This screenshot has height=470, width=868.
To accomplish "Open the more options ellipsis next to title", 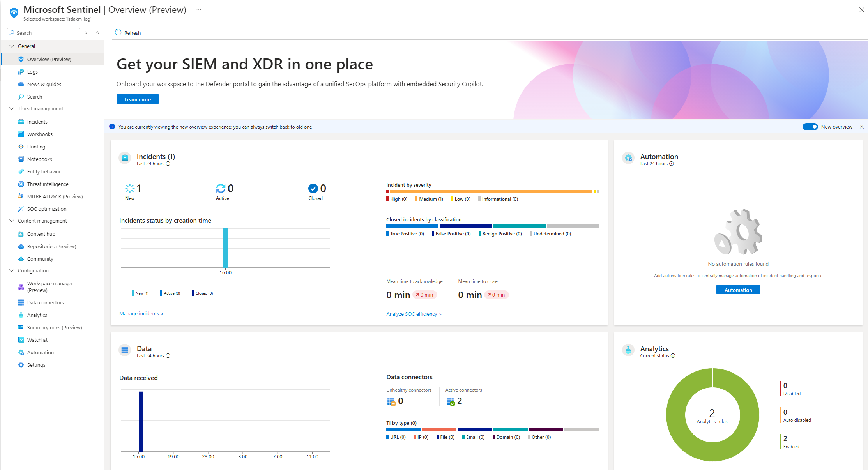I will pyautogui.click(x=199, y=10).
